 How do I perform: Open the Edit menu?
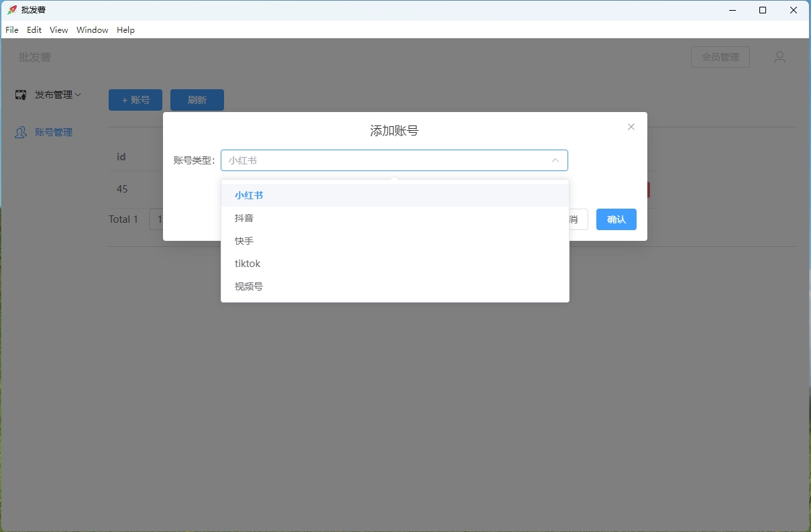click(x=34, y=30)
